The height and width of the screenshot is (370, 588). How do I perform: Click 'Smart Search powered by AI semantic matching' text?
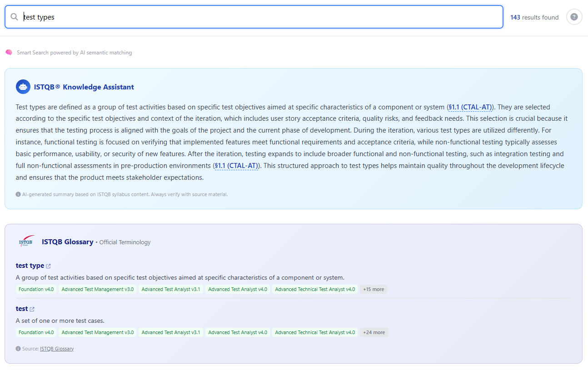(75, 53)
